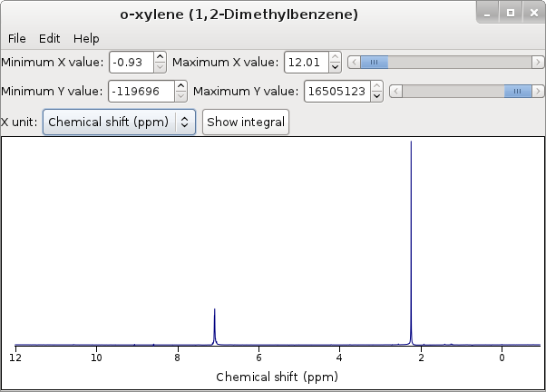Maximize the o-xylene window
Image resolution: width=546 pixels, height=392 pixels.
[511, 13]
